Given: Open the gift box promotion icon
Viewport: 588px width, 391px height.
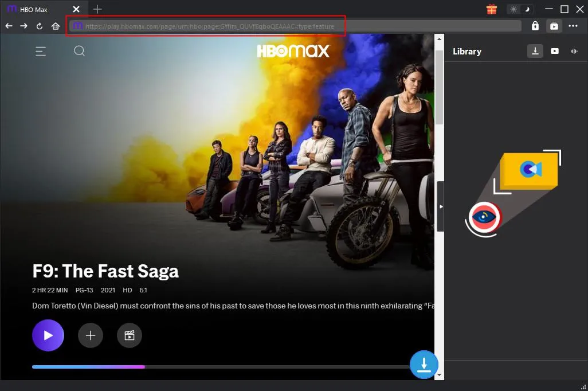Looking at the screenshot, I should 491,9.
